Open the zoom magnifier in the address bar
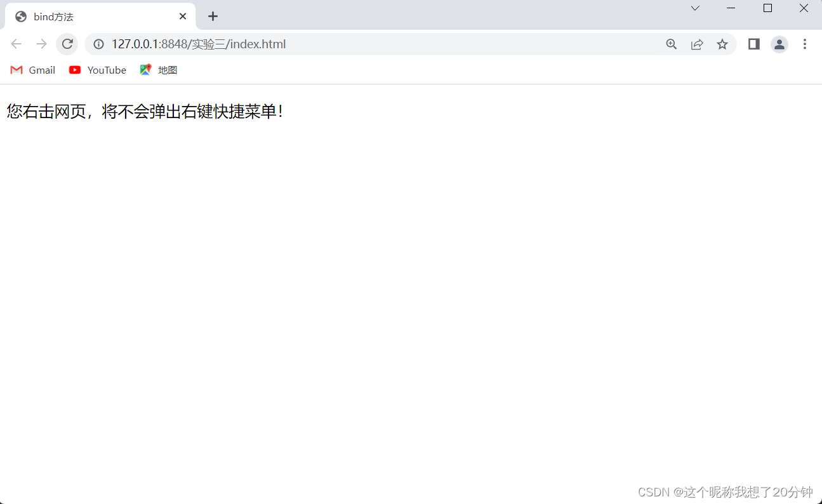 coord(671,44)
